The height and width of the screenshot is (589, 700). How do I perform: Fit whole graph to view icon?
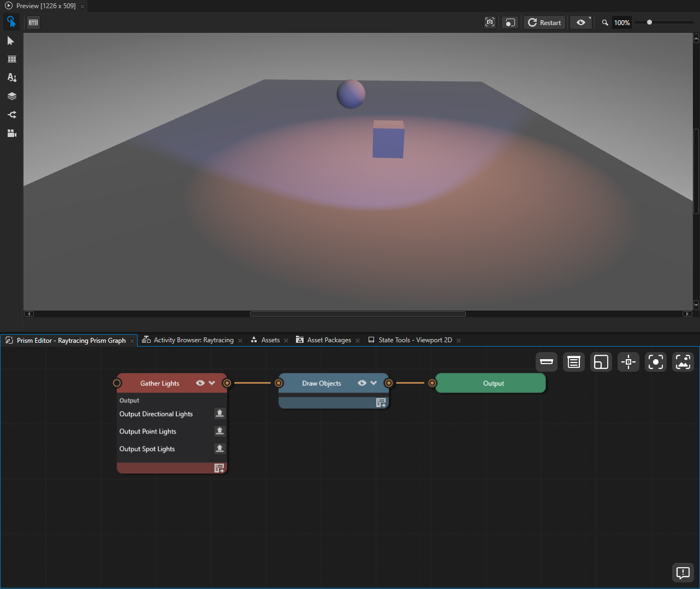click(683, 362)
